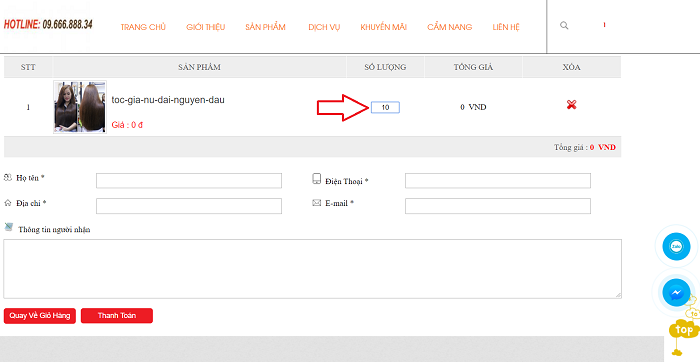Image resolution: width=700 pixels, height=362 pixels.
Task: Focus the quantity field showing 10
Action: [385, 108]
